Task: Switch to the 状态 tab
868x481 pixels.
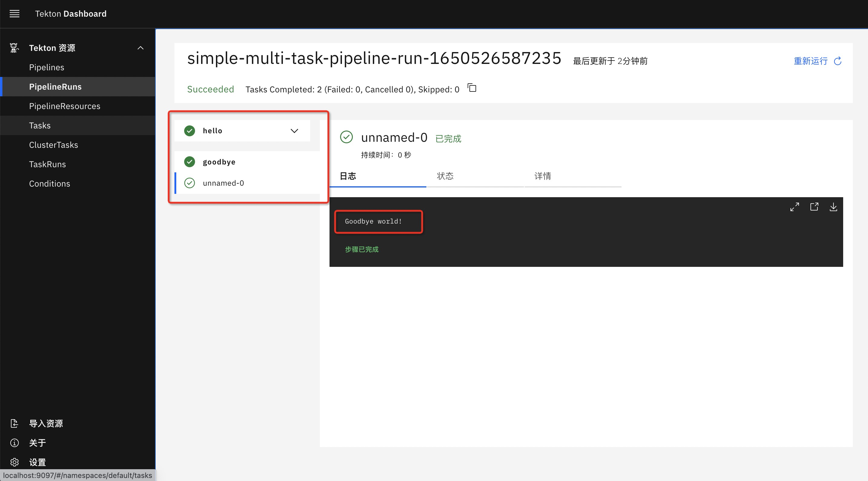Action: tap(445, 176)
